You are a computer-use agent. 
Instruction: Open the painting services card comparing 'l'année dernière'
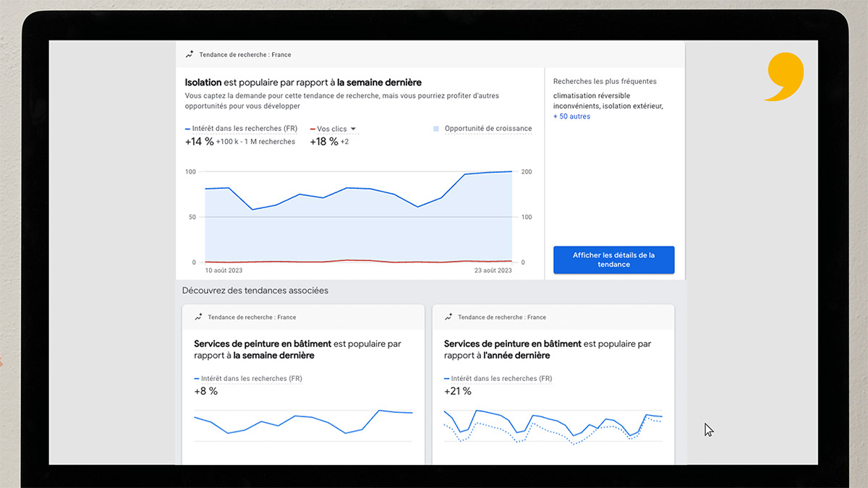click(x=553, y=384)
